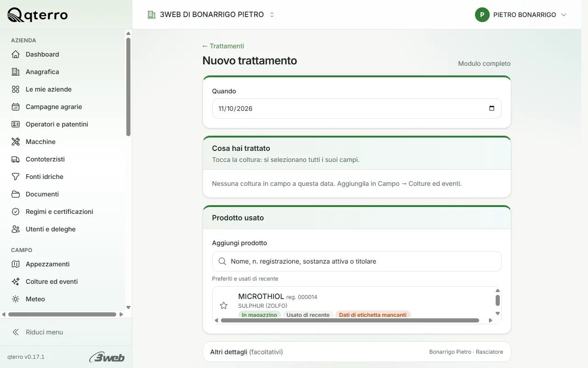
Task: Click the Anagrafica building icon
Action: click(16, 72)
